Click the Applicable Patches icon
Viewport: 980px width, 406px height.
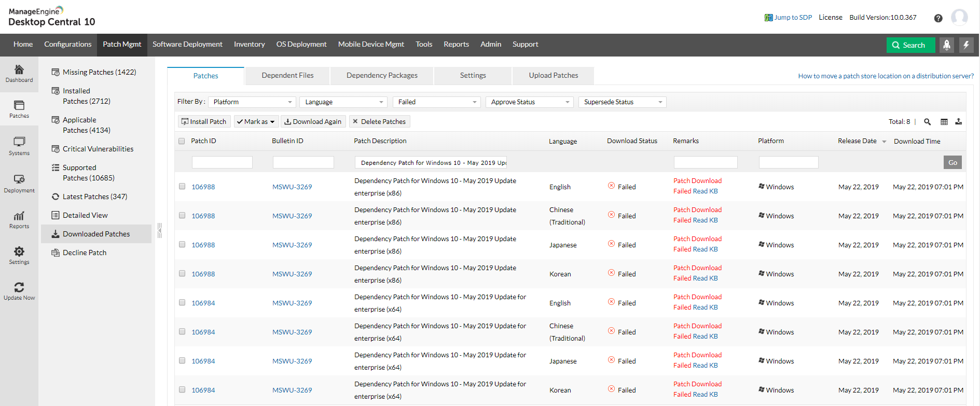56,120
